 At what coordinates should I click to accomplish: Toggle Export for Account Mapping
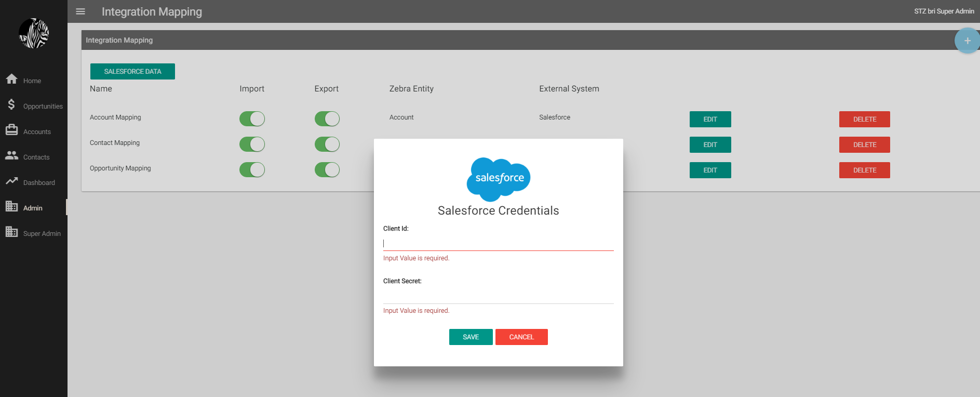click(x=327, y=119)
